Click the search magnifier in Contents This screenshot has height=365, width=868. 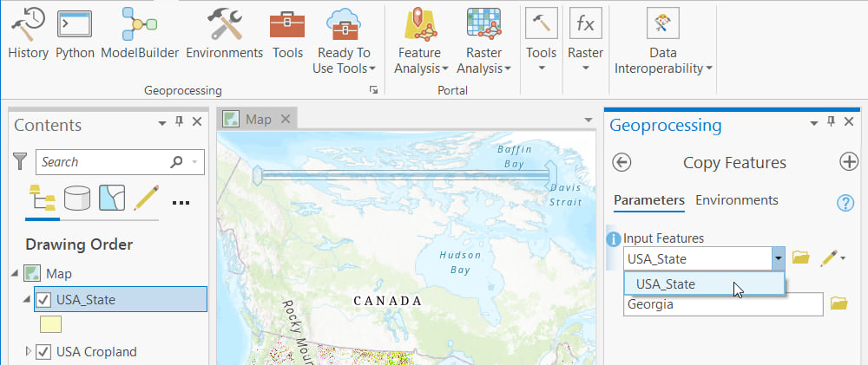pos(176,162)
